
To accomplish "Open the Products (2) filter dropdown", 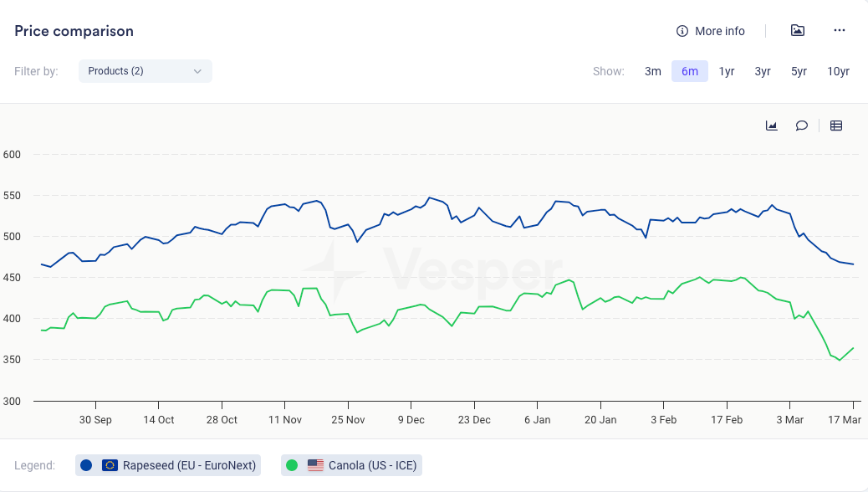I will 145,71.
